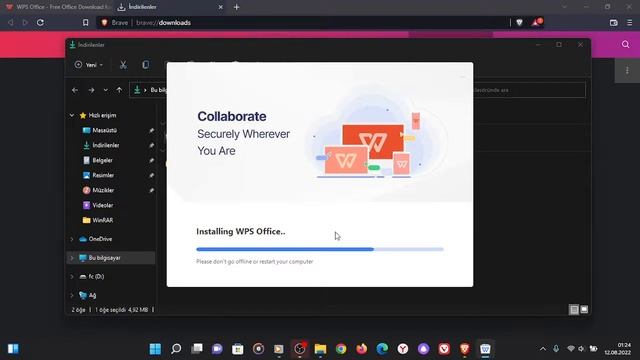Click the Explorer search field
The height and width of the screenshot is (360, 640).
(x=529, y=90)
